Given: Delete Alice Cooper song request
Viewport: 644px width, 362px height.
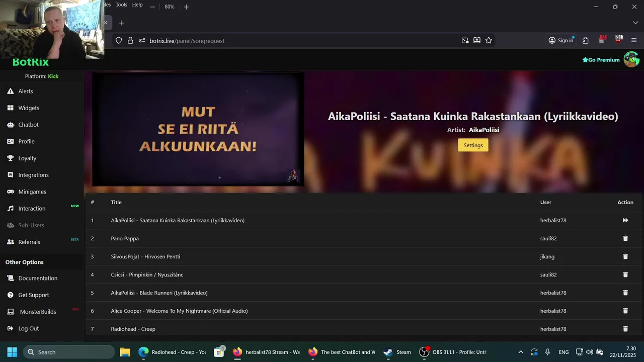Looking at the screenshot, I should click(625, 311).
